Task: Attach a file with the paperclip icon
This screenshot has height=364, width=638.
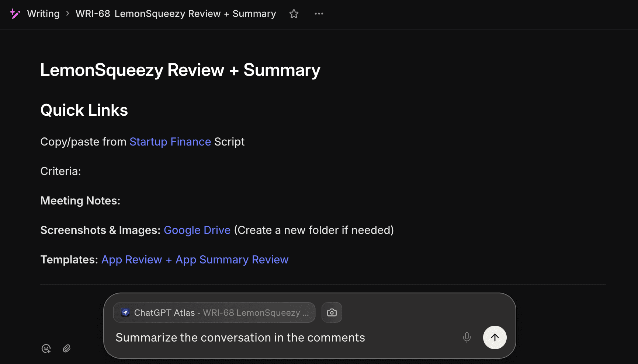Action: tap(67, 349)
